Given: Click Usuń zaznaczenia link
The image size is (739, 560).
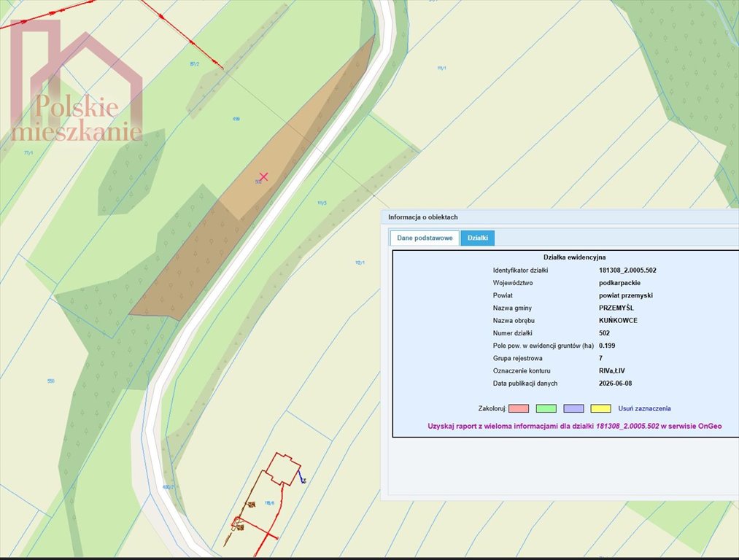Looking at the screenshot, I should 644,408.
